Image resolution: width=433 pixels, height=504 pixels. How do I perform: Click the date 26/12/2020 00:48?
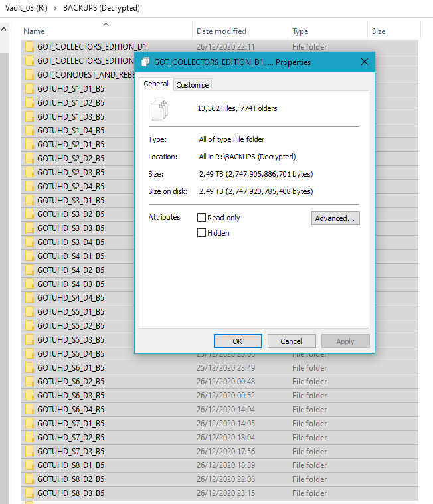(226, 382)
